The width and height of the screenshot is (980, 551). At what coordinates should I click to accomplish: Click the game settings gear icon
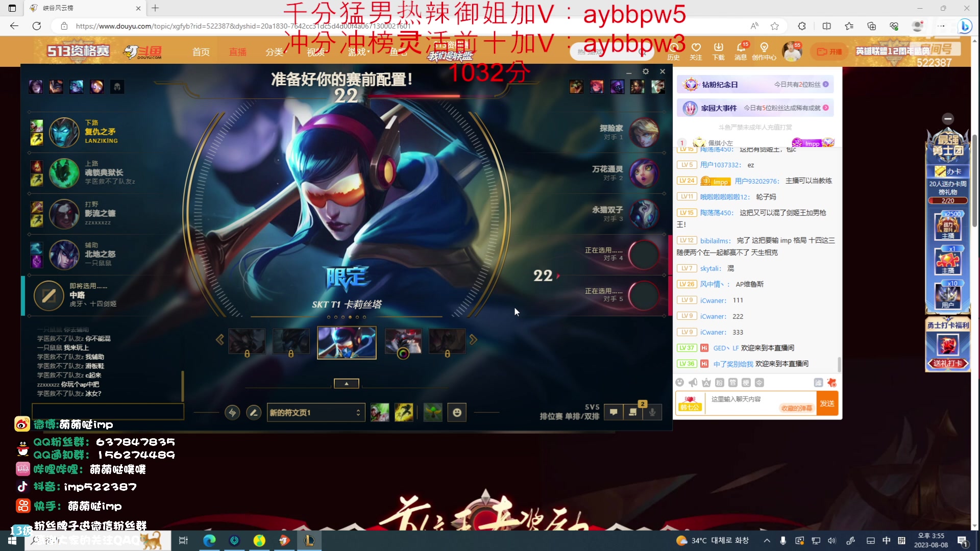point(646,71)
